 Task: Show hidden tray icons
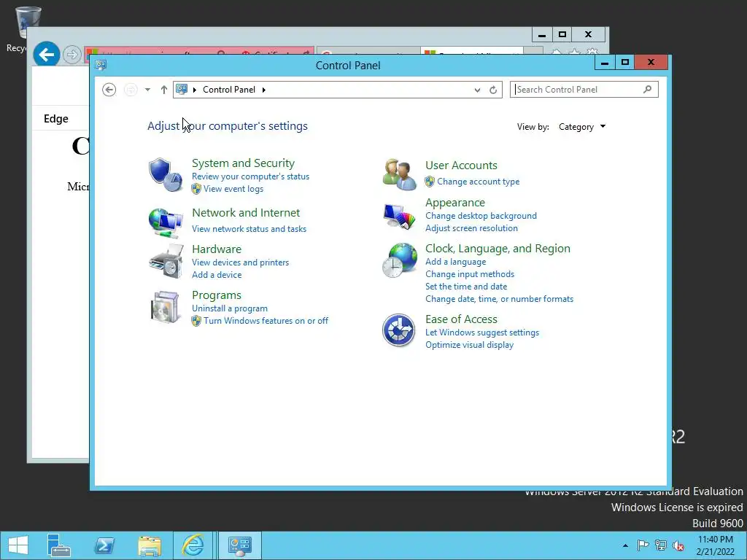pyautogui.click(x=625, y=545)
